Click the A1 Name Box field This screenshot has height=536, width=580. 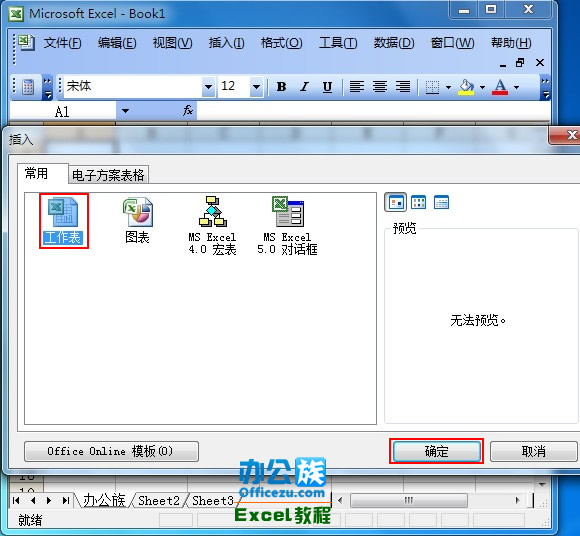(62, 111)
